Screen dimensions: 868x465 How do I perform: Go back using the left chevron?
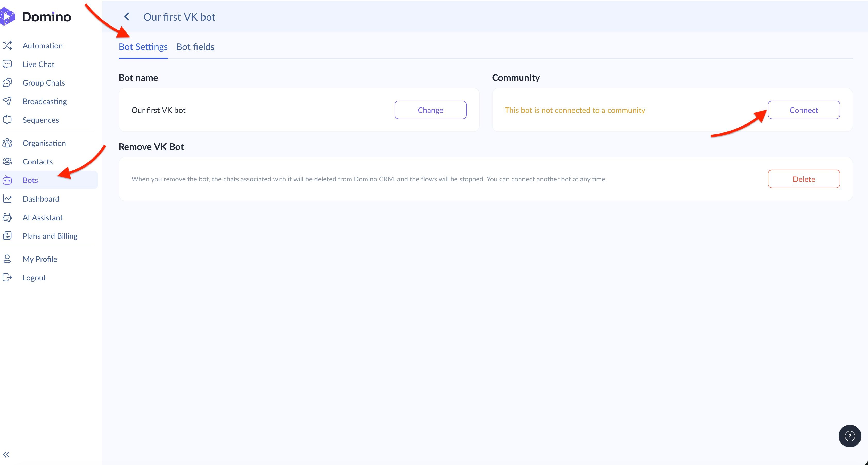click(x=127, y=16)
